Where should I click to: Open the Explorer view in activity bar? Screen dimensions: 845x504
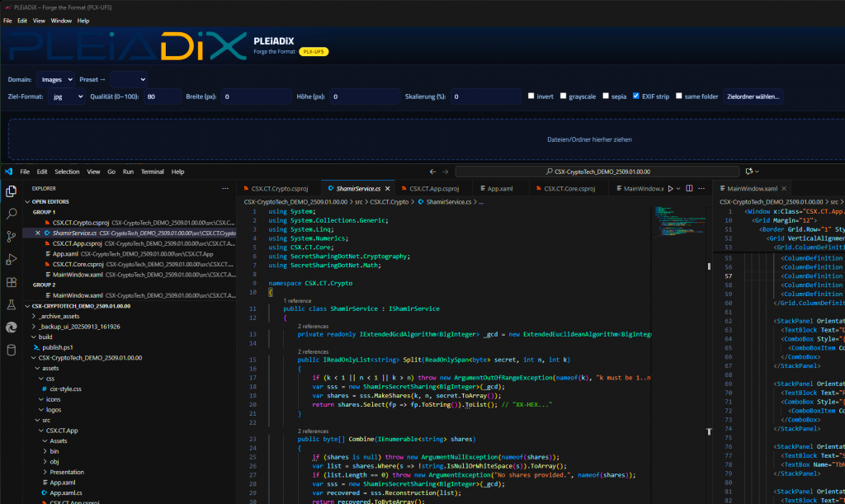point(12,191)
